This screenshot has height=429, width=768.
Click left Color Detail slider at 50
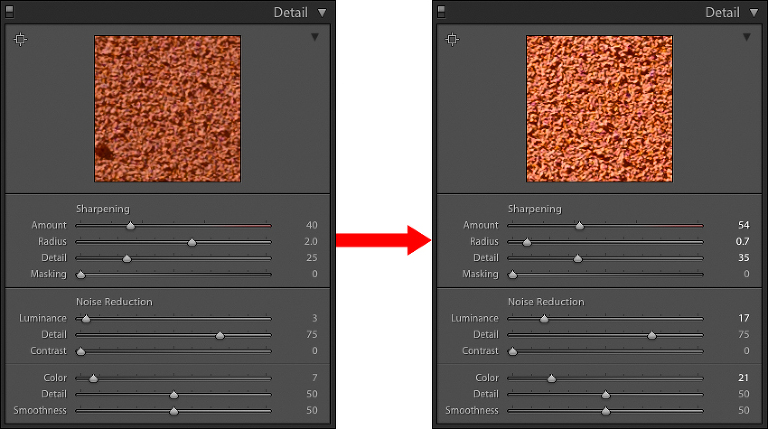(174, 395)
